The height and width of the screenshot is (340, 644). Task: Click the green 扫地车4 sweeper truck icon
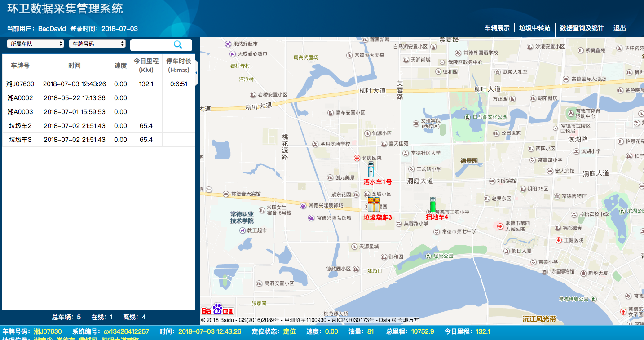(x=432, y=204)
